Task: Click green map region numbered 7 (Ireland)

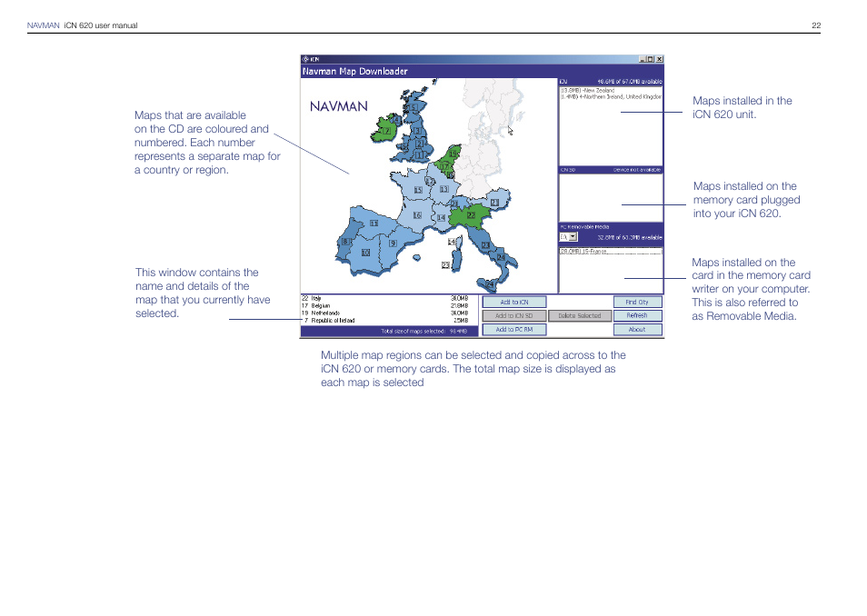Action: [x=386, y=131]
